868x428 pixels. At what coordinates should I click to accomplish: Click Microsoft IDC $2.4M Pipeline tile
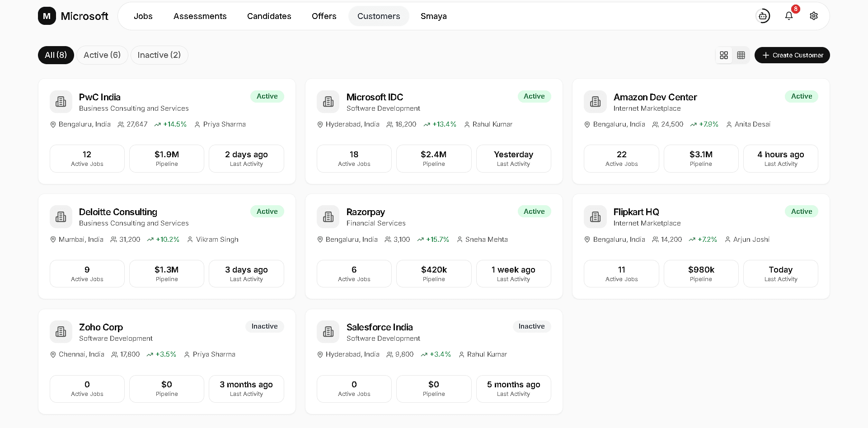click(434, 159)
